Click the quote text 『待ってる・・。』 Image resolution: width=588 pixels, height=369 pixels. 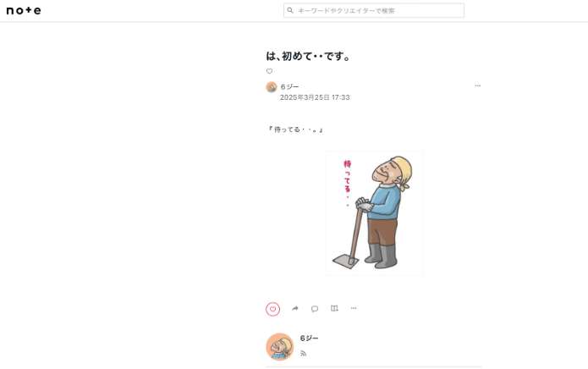click(295, 129)
